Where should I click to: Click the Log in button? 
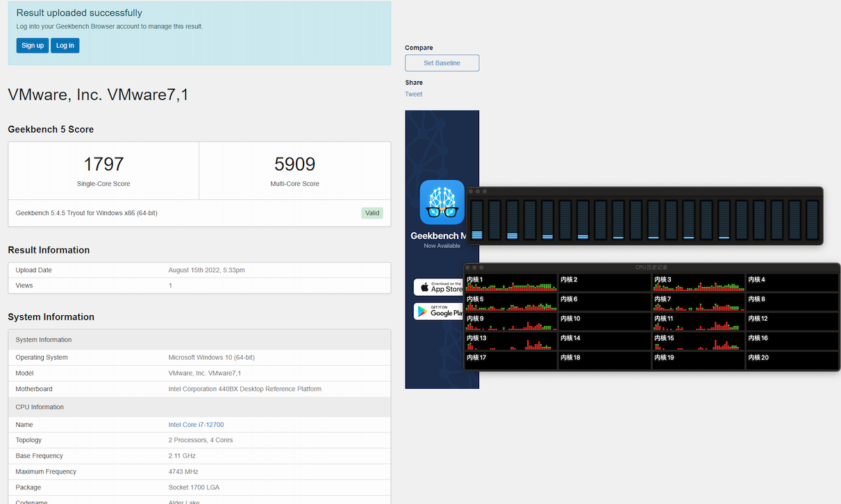[x=64, y=45]
